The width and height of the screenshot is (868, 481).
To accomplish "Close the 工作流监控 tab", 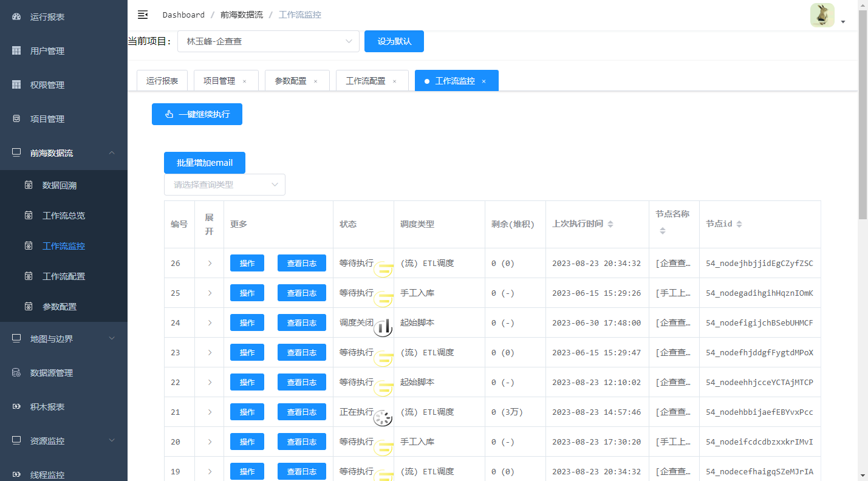I will click(x=484, y=81).
